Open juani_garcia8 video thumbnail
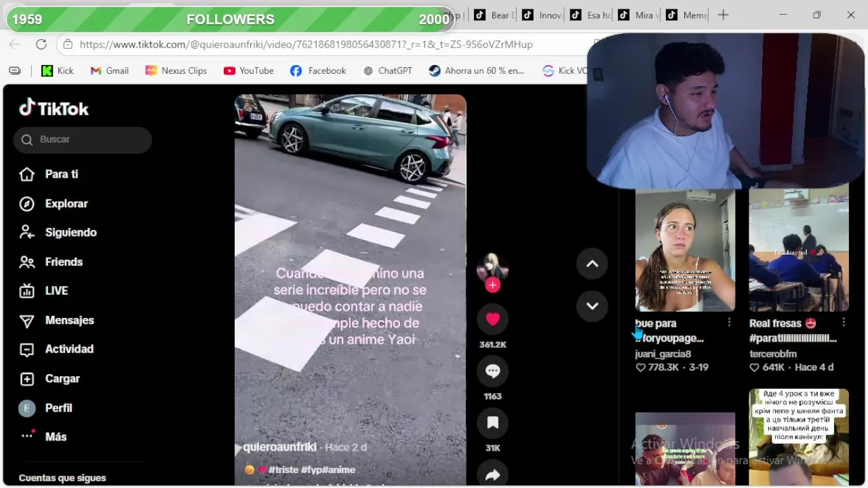 [685, 250]
